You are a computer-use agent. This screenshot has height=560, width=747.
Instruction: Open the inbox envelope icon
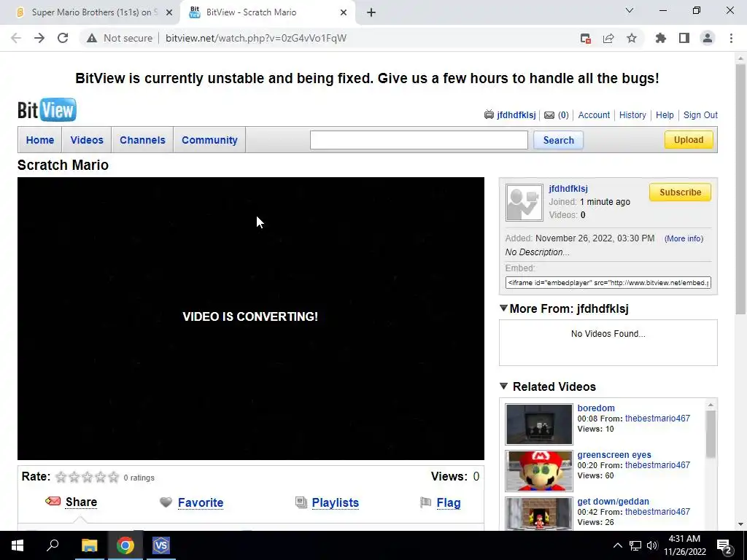coord(549,115)
